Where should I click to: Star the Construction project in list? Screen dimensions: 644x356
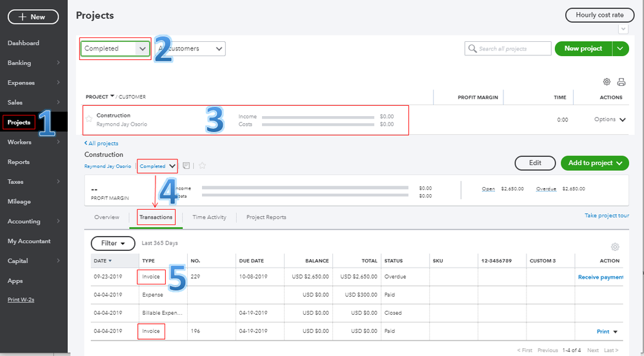pyautogui.click(x=88, y=119)
